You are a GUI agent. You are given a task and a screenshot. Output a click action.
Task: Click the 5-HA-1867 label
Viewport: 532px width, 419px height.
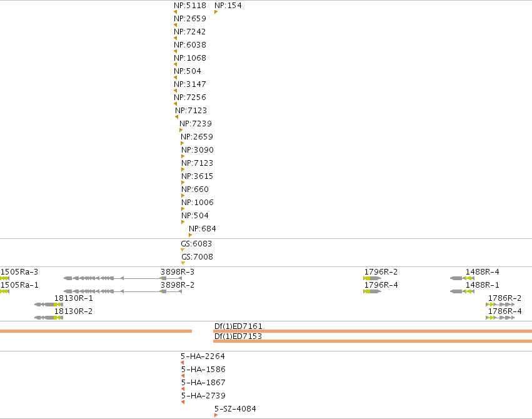[203, 383]
